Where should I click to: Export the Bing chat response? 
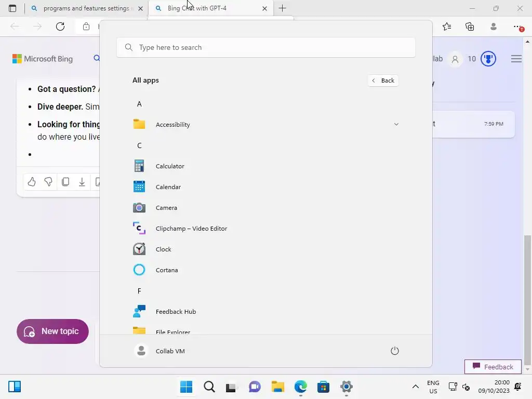pos(82,182)
